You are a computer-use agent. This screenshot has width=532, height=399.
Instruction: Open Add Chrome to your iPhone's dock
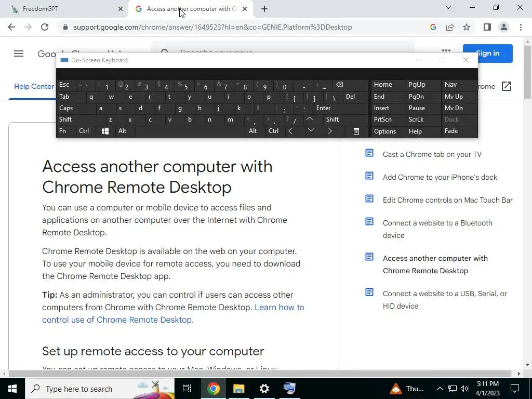click(440, 177)
